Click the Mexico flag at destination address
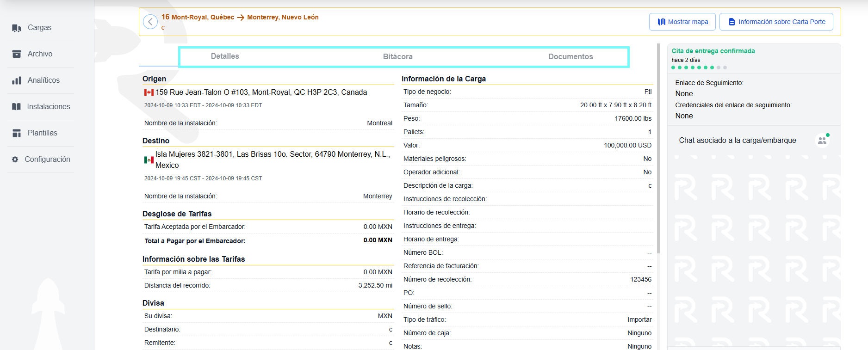 pyautogui.click(x=149, y=160)
